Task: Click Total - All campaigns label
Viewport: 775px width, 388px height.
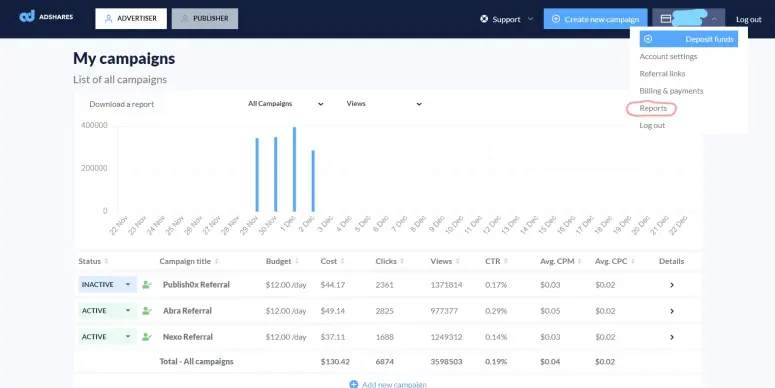Action: pyautogui.click(x=196, y=362)
